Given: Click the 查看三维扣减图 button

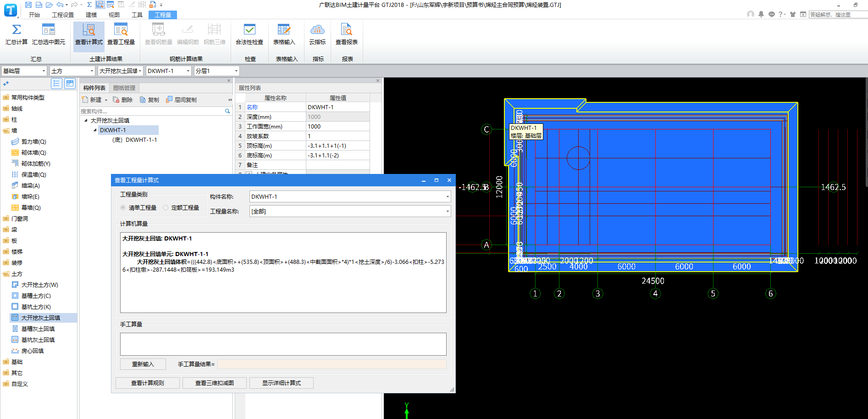Looking at the screenshot, I should tap(215, 383).
